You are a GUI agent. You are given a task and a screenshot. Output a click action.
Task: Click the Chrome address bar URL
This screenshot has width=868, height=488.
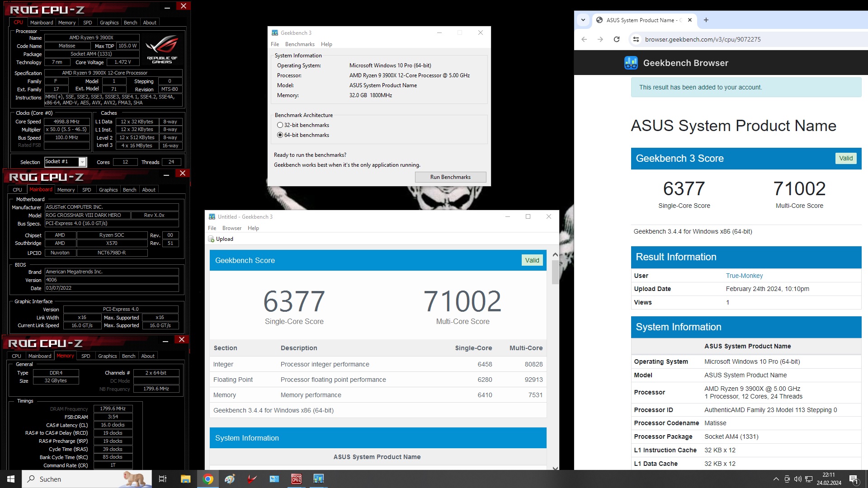click(703, 39)
